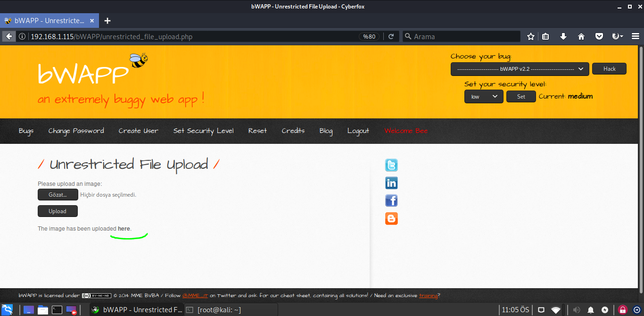Switch to bWAPP window in taskbar
Image resolution: width=644 pixels, height=316 pixels.
(137, 310)
